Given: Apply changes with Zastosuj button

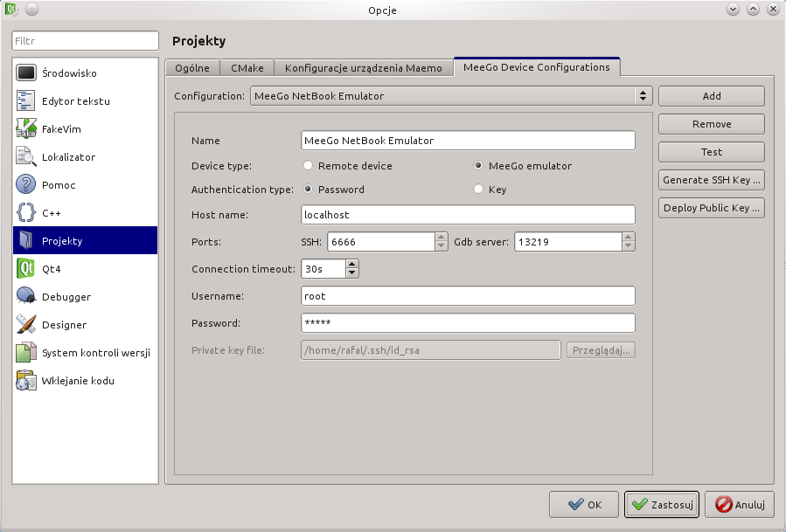Looking at the screenshot, I should coord(662,504).
